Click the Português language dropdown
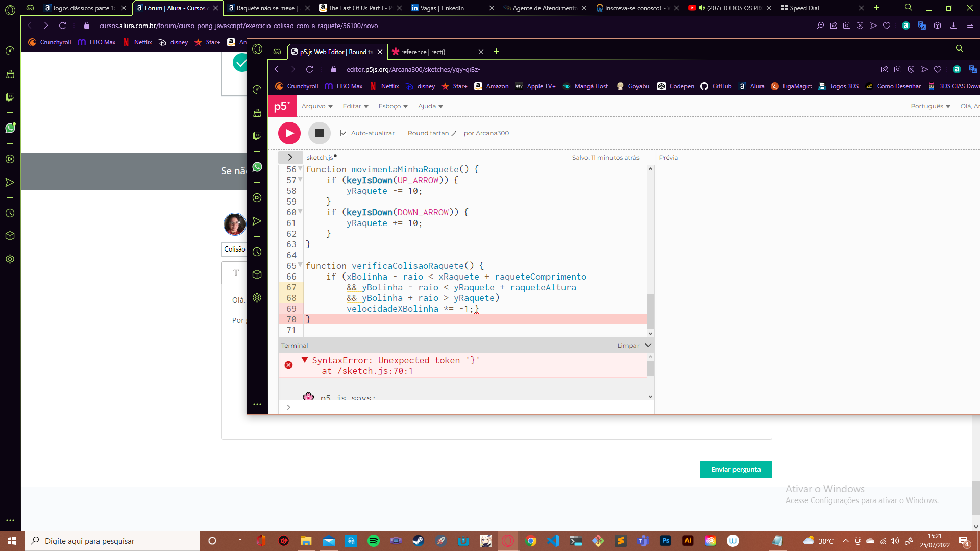The width and height of the screenshot is (980, 551). tap(930, 106)
